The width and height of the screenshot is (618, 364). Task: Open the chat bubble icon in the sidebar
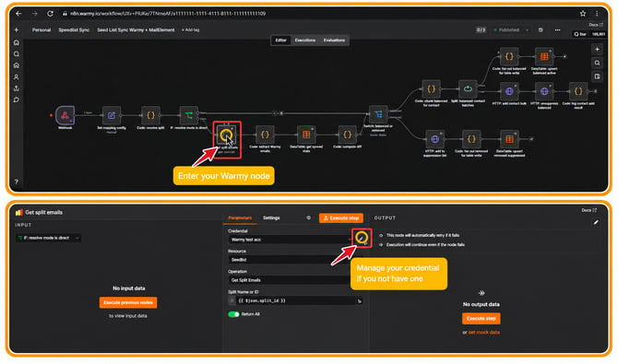(17, 100)
